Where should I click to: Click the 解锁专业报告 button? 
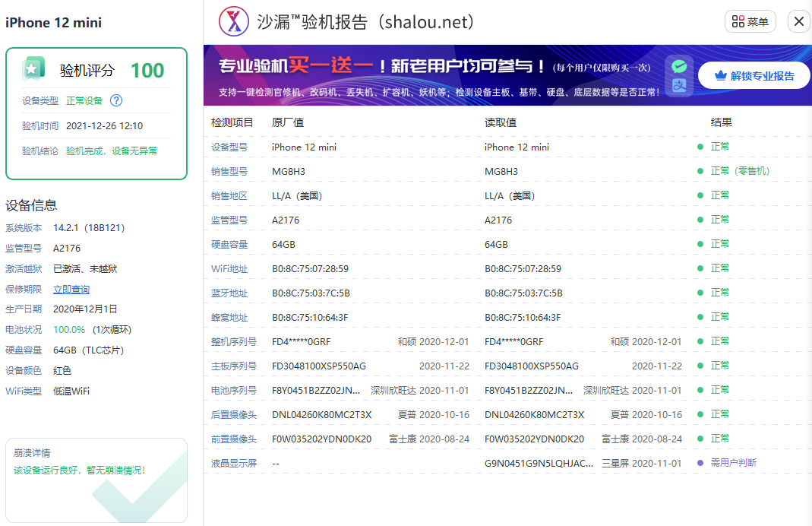[754, 76]
